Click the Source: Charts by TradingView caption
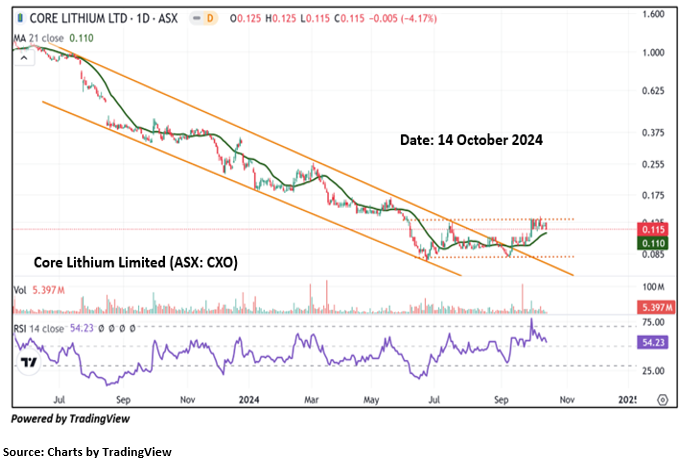691x463 pixels. pos(87,452)
